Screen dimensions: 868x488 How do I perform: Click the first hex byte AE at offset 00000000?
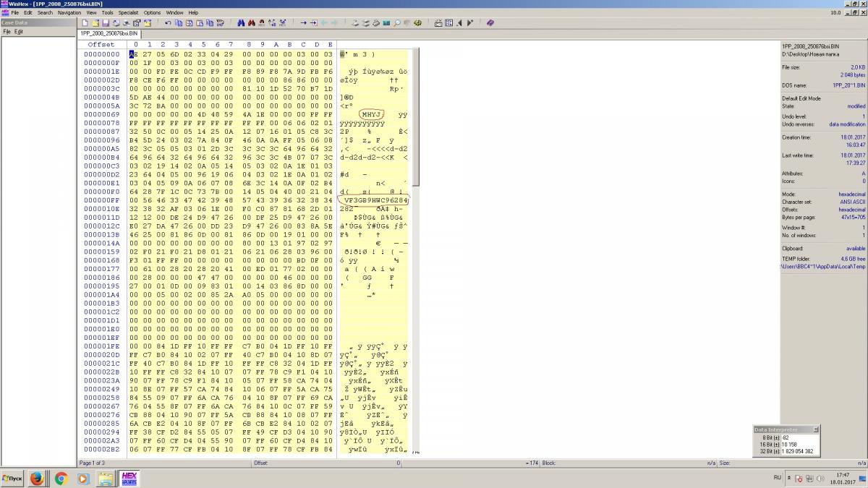(132, 54)
